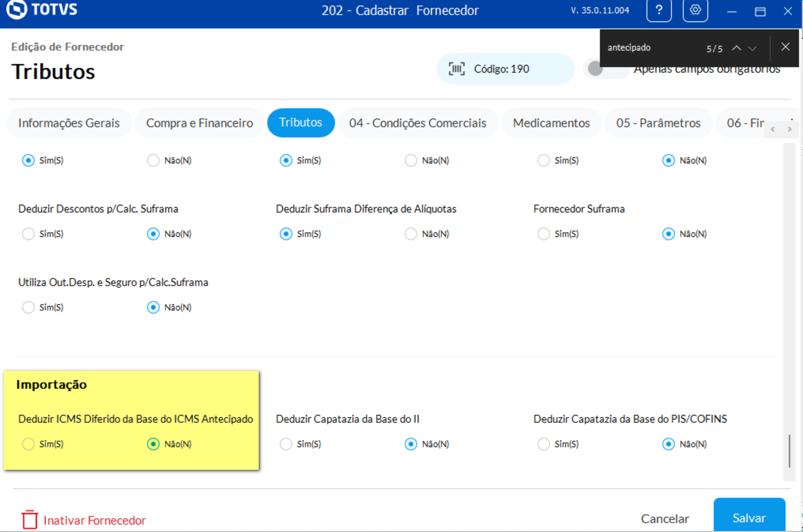
Task: Open the Medicamentos tab
Action: tap(551, 123)
